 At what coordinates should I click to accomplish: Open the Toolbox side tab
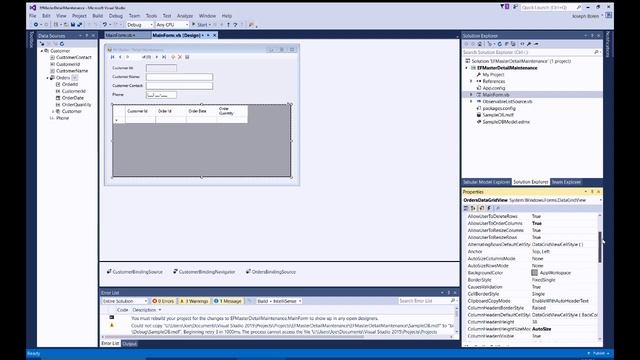[x=31, y=40]
